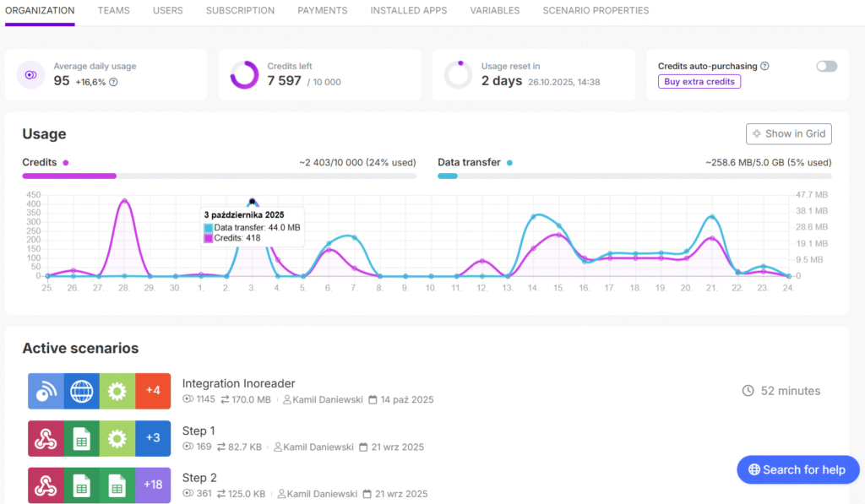The width and height of the screenshot is (865, 504).
Task: Click the blue +3 modules badge
Action: [x=153, y=438]
